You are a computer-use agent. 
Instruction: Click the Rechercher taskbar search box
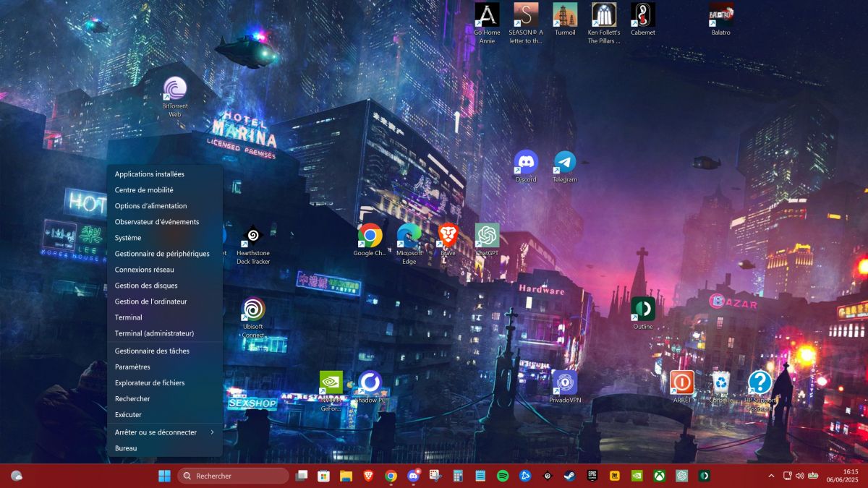pyautogui.click(x=233, y=476)
